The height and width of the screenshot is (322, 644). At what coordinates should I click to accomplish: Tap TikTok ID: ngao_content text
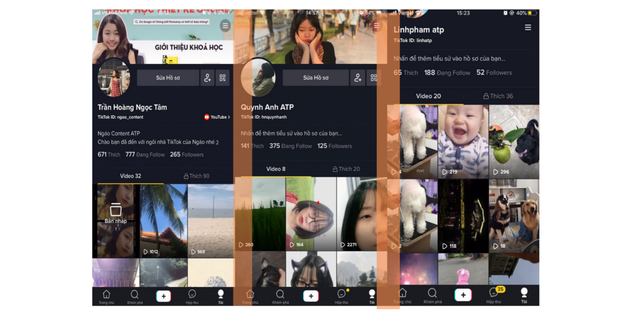[x=120, y=117]
